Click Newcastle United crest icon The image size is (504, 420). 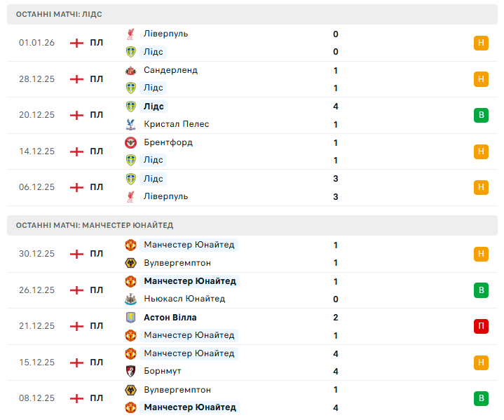click(x=130, y=299)
